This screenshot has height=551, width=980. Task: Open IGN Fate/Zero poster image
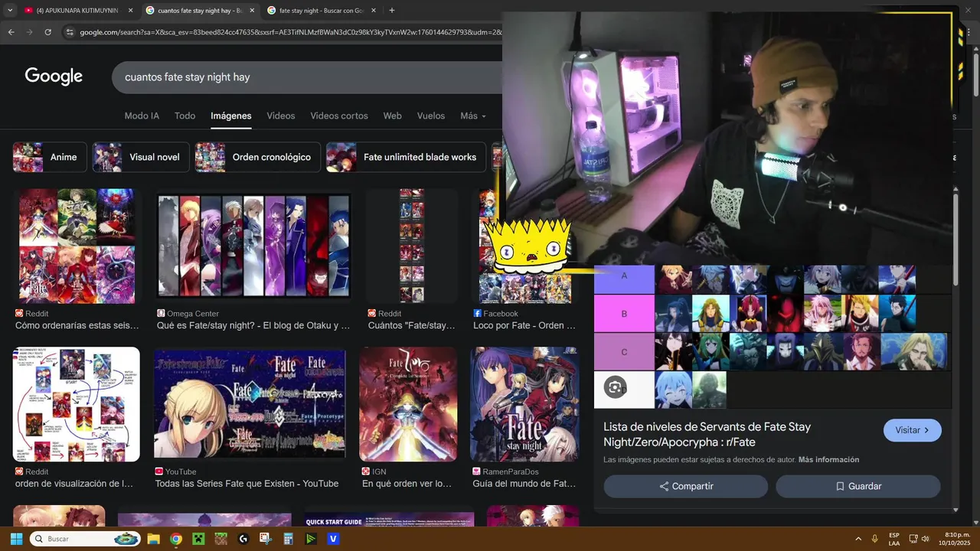408,404
